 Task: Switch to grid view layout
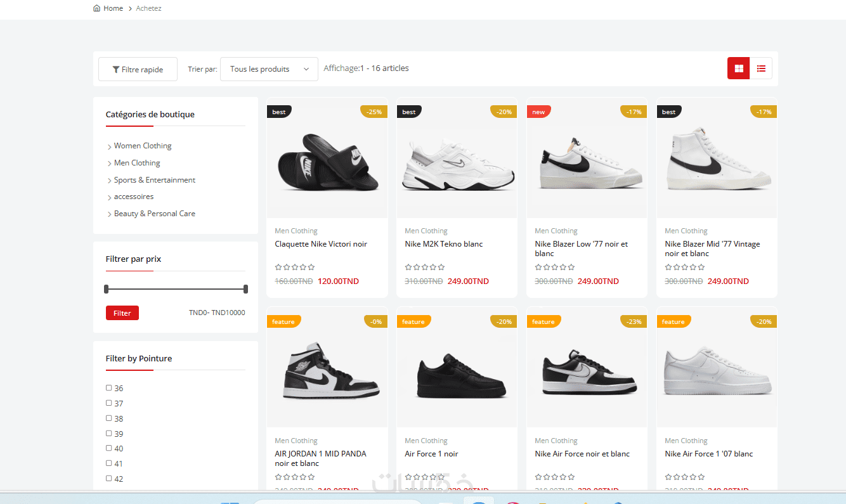click(739, 68)
